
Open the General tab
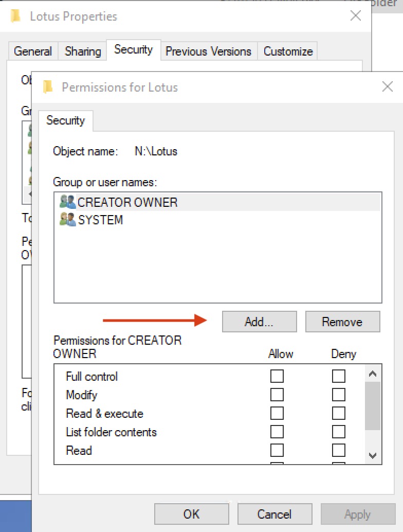coord(32,51)
